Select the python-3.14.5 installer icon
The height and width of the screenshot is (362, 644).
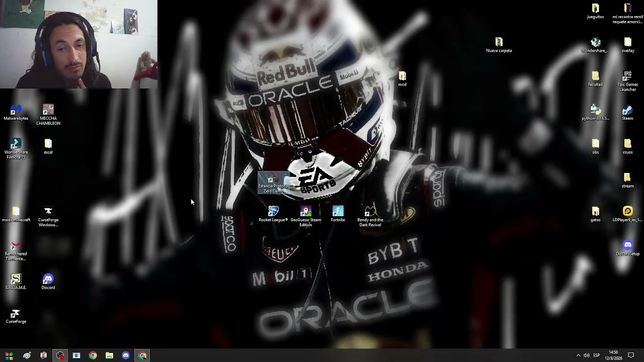pos(596,113)
